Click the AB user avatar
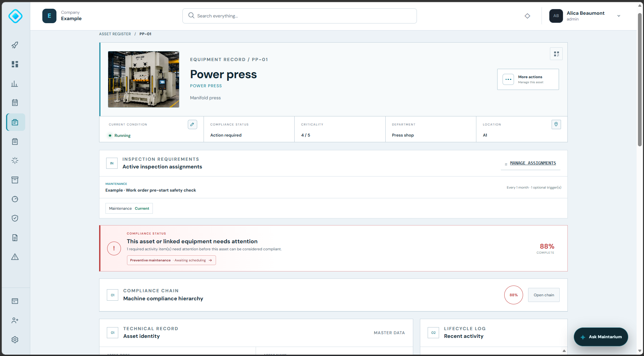This screenshot has width=644, height=356. pos(556,16)
